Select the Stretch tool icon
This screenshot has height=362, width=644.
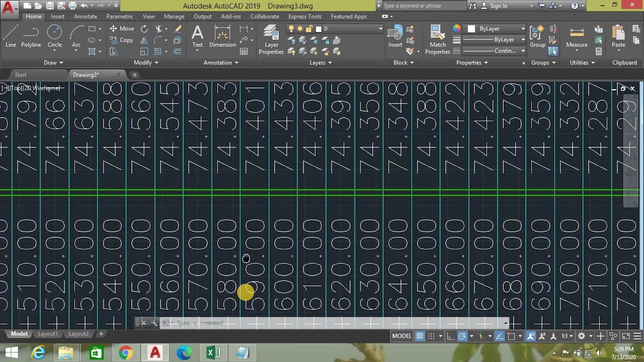click(113, 51)
